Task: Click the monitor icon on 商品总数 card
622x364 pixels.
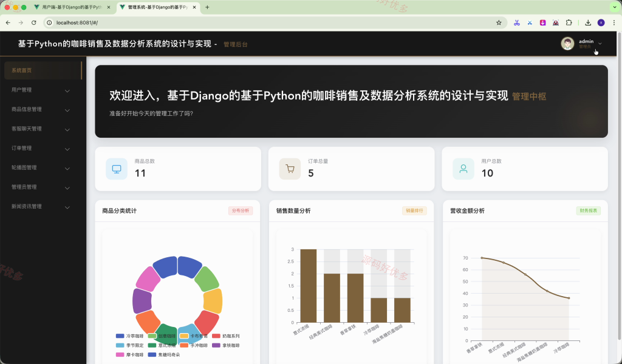Action: [117, 169]
